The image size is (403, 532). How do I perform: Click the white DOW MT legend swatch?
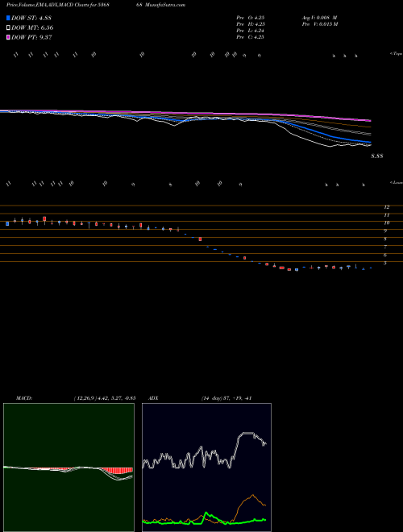[x=8, y=28]
